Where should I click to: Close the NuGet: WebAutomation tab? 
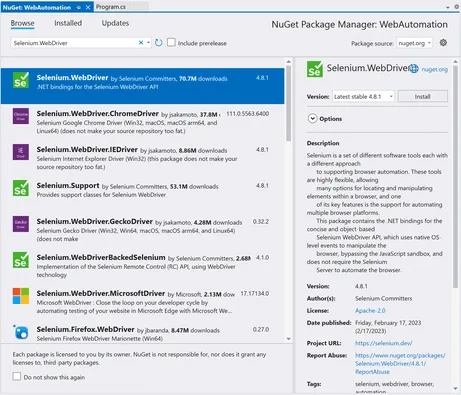tap(88, 7)
